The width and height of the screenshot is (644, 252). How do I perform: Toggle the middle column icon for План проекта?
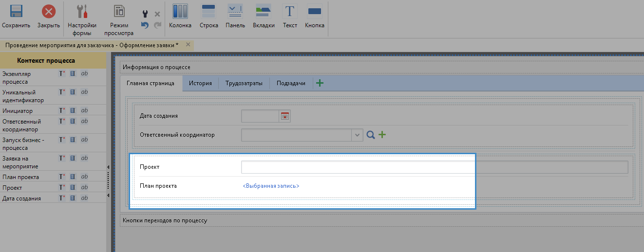tap(73, 177)
